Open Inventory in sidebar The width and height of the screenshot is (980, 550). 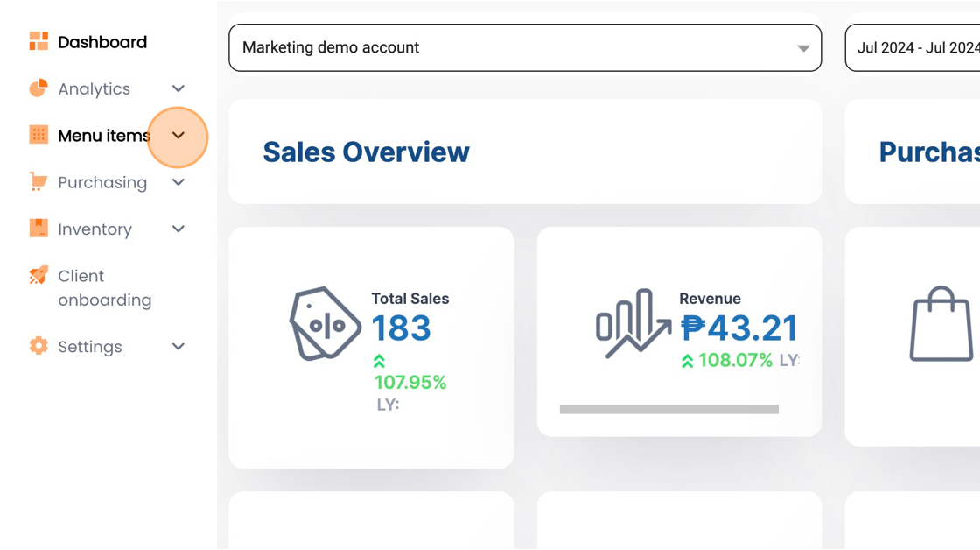click(95, 229)
